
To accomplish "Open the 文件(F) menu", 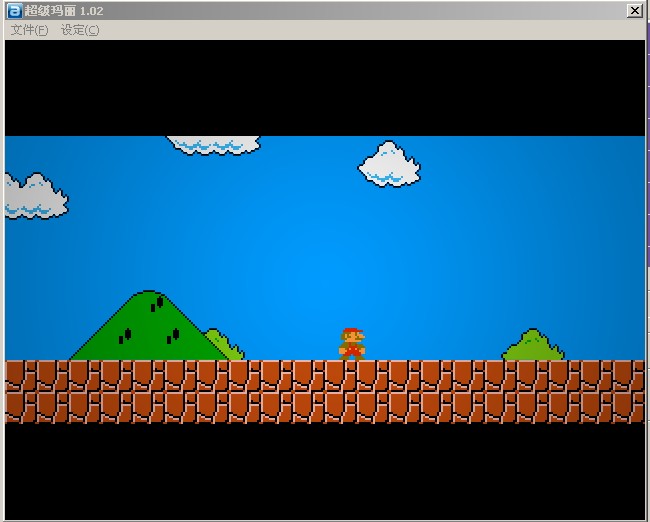I will (x=29, y=30).
